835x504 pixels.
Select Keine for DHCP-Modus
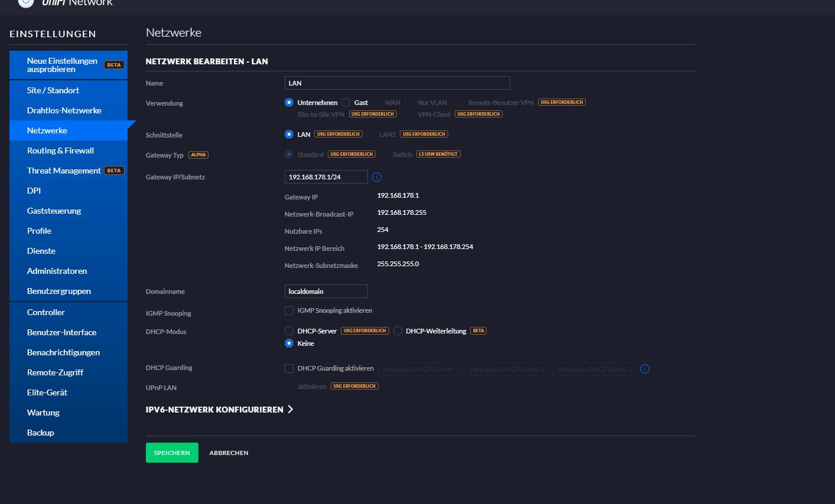(289, 343)
